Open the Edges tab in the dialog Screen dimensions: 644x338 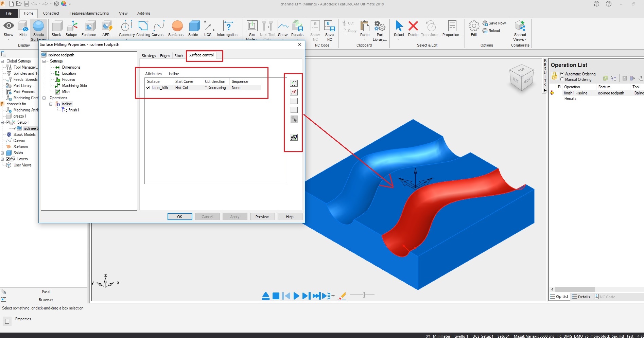click(165, 55)
